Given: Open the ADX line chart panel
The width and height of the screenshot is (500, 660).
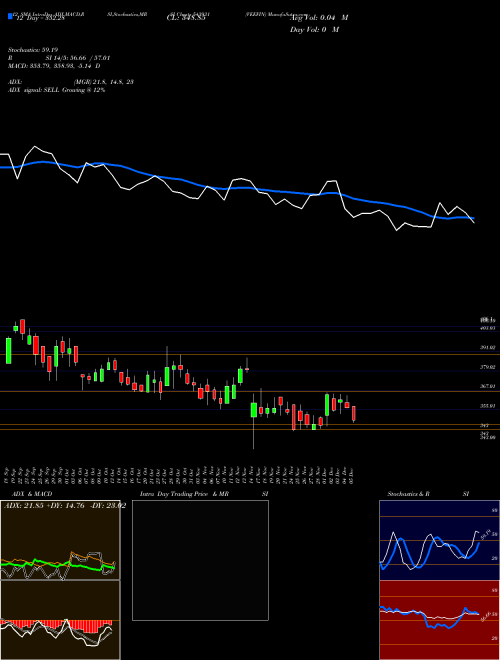Looking at the screenshot, I should (60, 540).
